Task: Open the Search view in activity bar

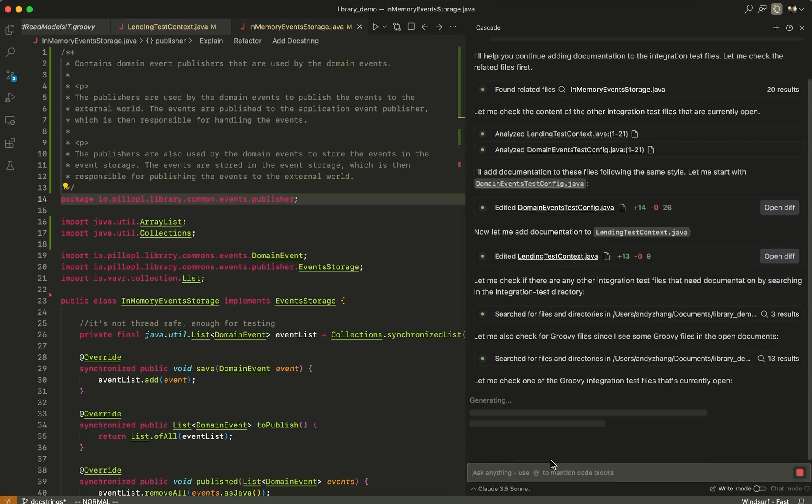Action: click(10, 52)
